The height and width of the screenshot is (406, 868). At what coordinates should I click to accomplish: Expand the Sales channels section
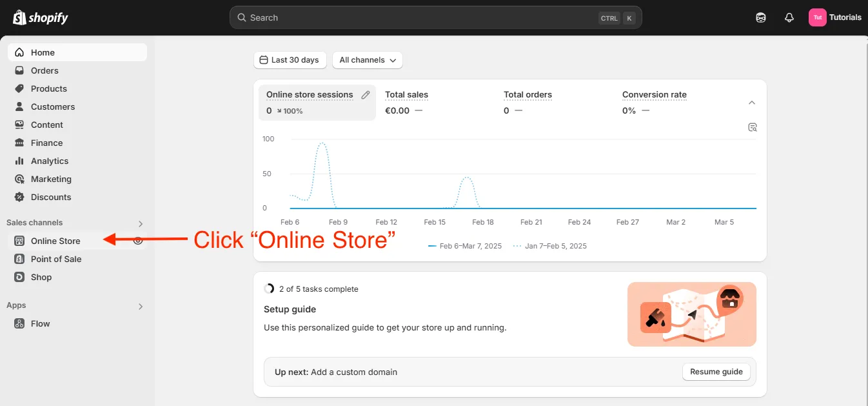[x=140, y=223]
